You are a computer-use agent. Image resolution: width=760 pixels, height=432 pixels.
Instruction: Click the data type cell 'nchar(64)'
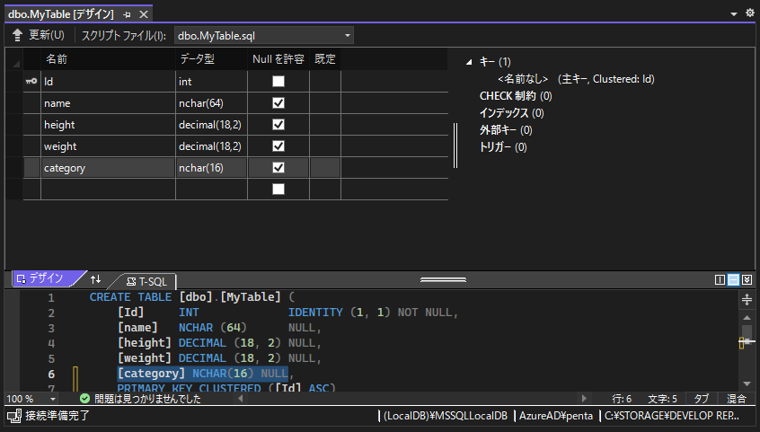[211, 103]
